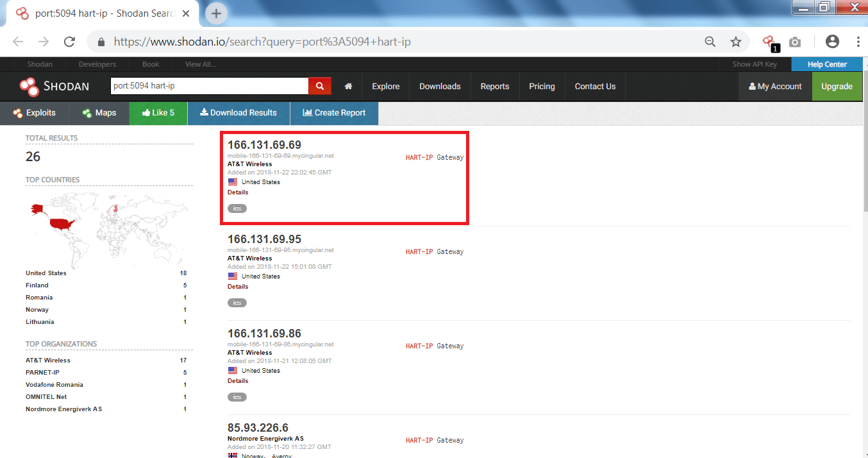The width and height of the screenshot is (868, 458).
Task: Bookmark page with the star icon
Action: coord(736,42)
